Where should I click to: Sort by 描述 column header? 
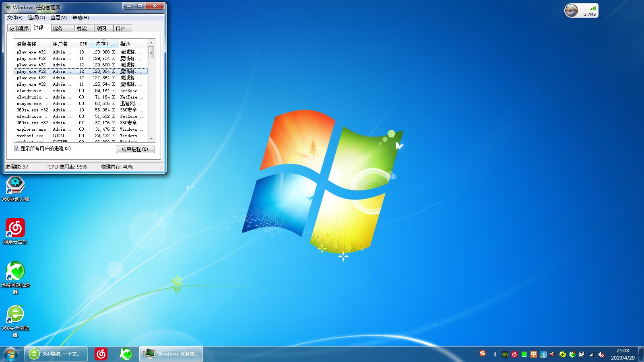tap(133, 44)
